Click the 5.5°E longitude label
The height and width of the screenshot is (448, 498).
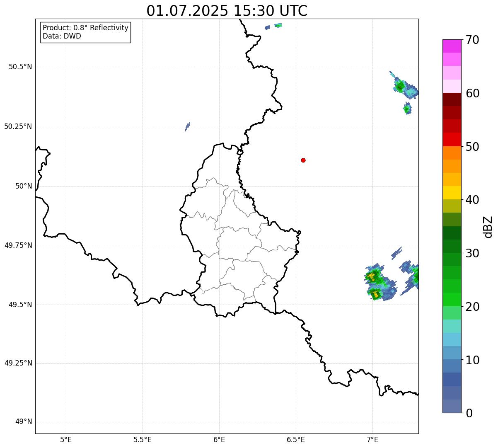[x=143, y=439]
